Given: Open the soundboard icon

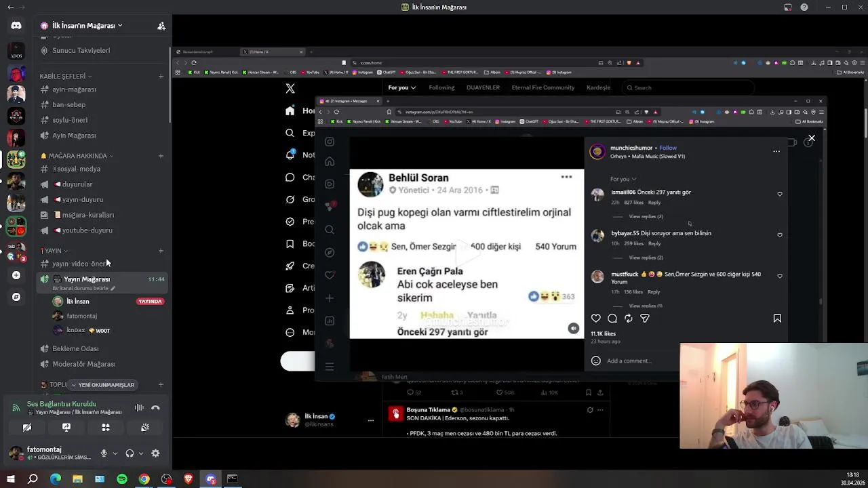Looking at the screenshot, I should point(145,428).
